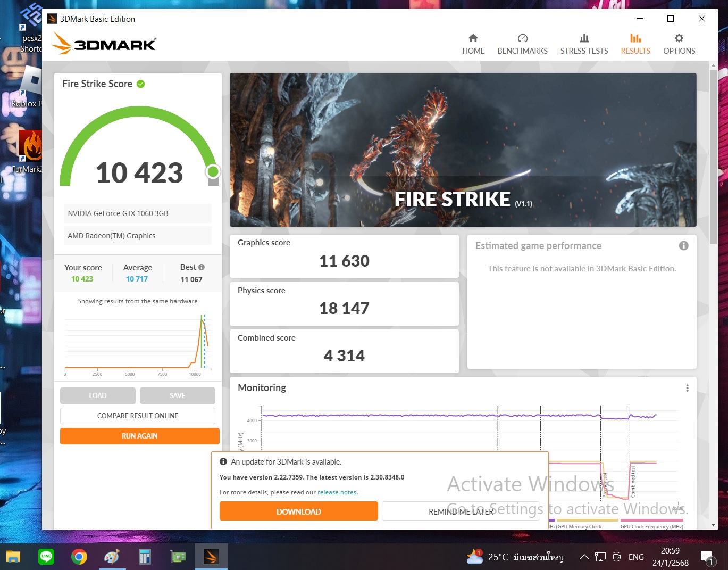
Task: Open notification center icon
Action: [707, 557]
